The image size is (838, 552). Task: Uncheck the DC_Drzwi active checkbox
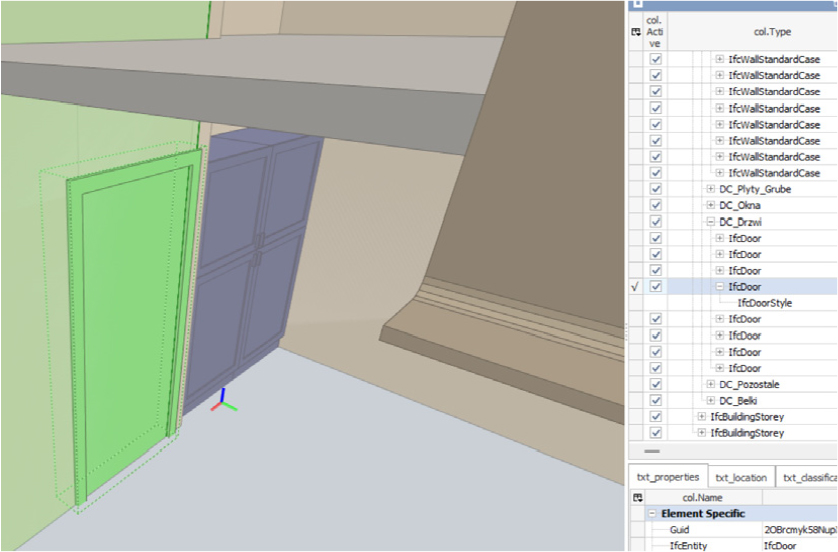tap(655, 222)
